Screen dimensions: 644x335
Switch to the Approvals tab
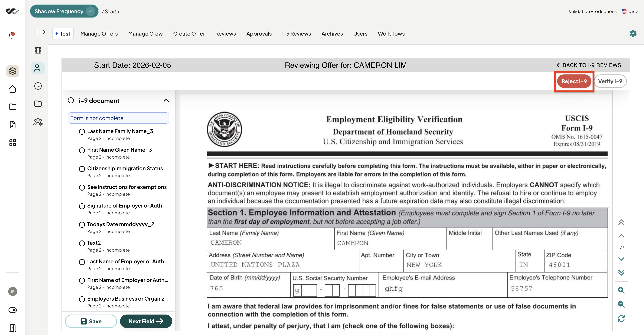click(x=259, y=33)
